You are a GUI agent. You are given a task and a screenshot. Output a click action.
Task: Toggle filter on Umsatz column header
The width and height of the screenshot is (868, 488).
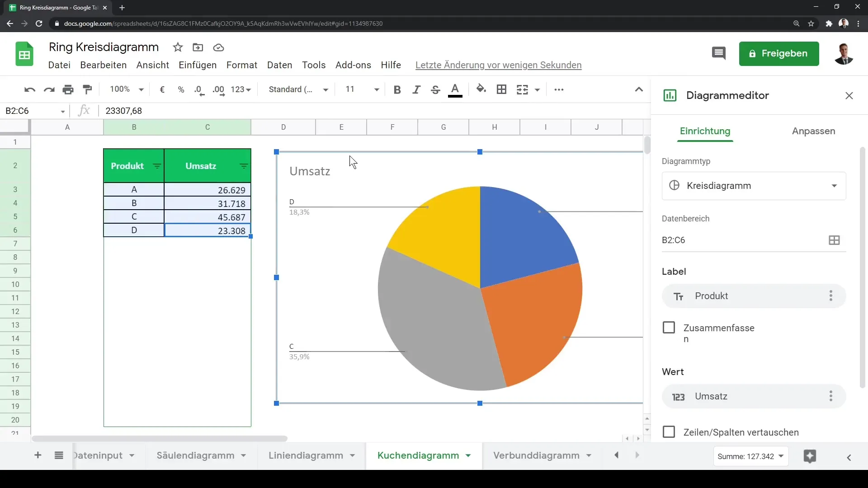click(244, 166)
